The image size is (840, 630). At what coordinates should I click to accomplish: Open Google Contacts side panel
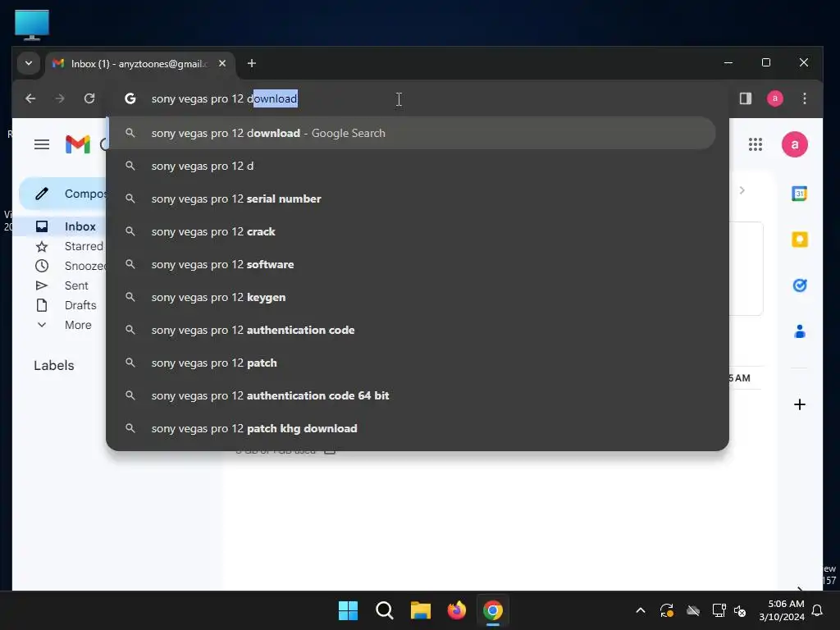click(799, 331)
